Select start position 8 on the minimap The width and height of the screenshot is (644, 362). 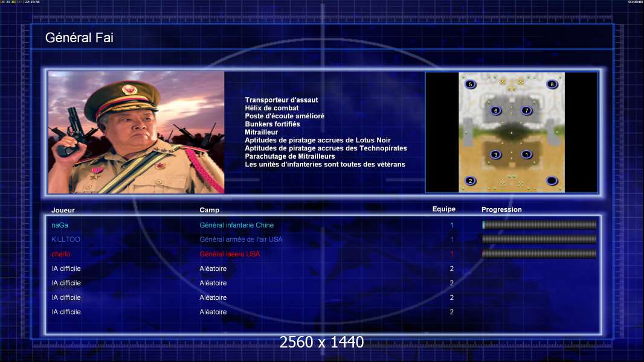552,84
